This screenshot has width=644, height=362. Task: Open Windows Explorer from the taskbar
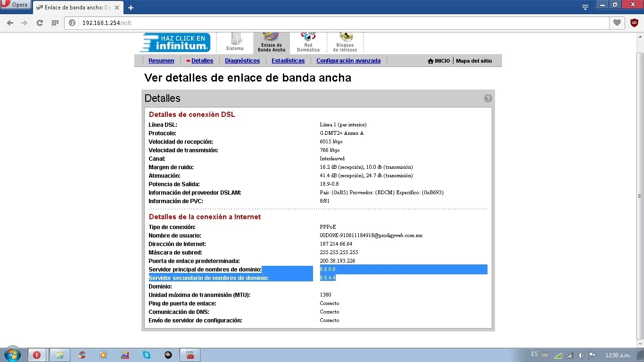tap(60, 355)
